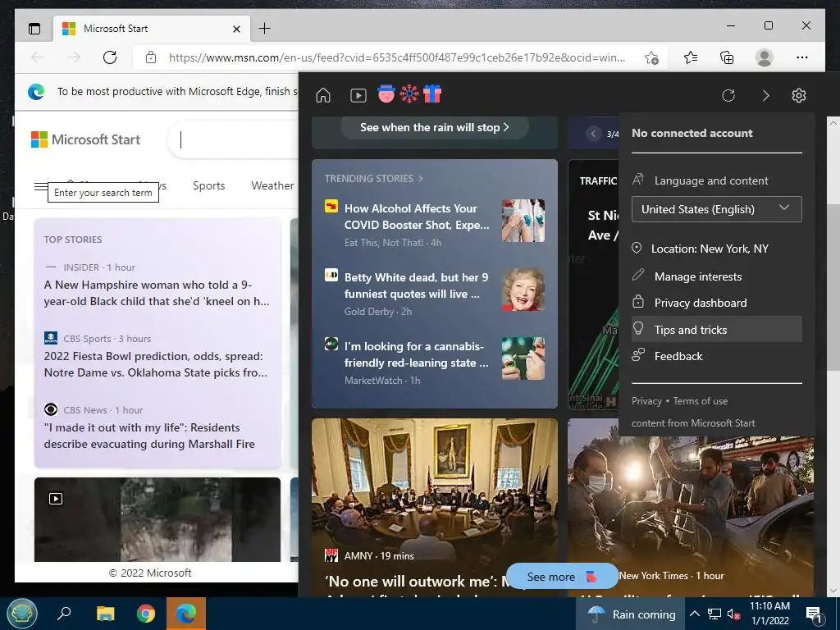
Task: Open the United States (English) dropdown
Action: click(x=717, y=209)
